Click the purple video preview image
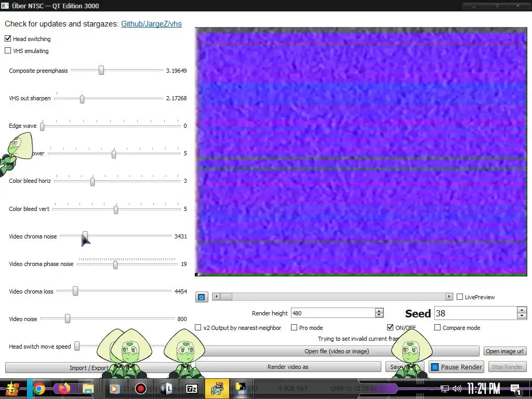Image resolution: width=532 pixels, height=399 pixels. click(x=361, y=152)
